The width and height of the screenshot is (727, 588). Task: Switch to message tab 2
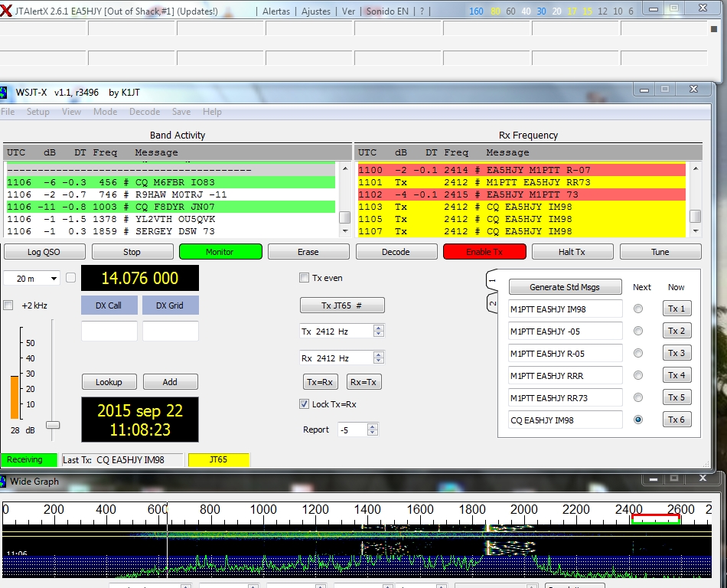(x=492, y=303)
